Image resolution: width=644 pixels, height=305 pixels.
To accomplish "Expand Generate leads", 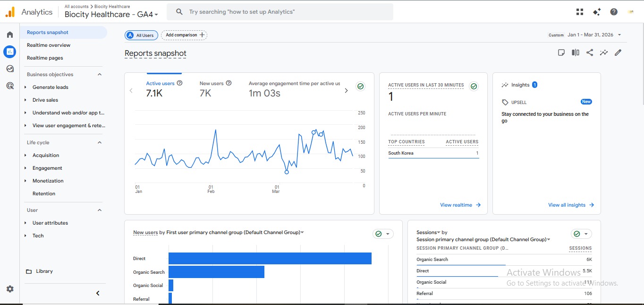I will [x=25, y=87].
